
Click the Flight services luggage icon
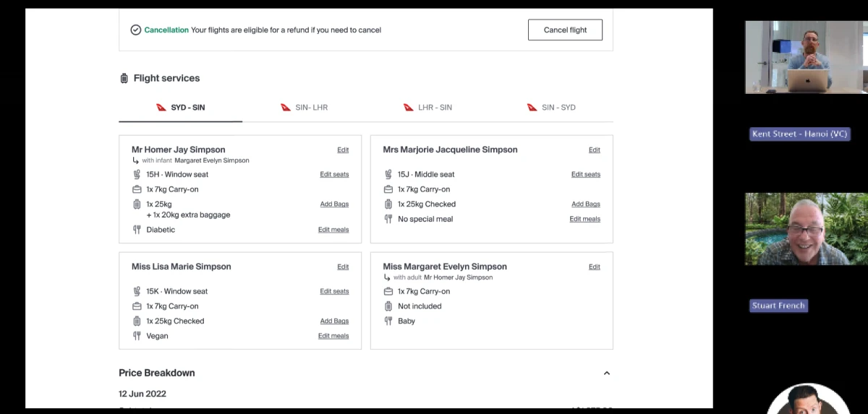124,78
